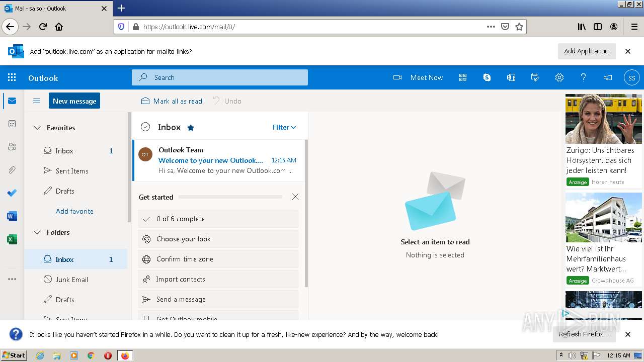This screenshot has width=644, height=362.
Task: Switch to Mail in left rail
Action: [12, 101]
